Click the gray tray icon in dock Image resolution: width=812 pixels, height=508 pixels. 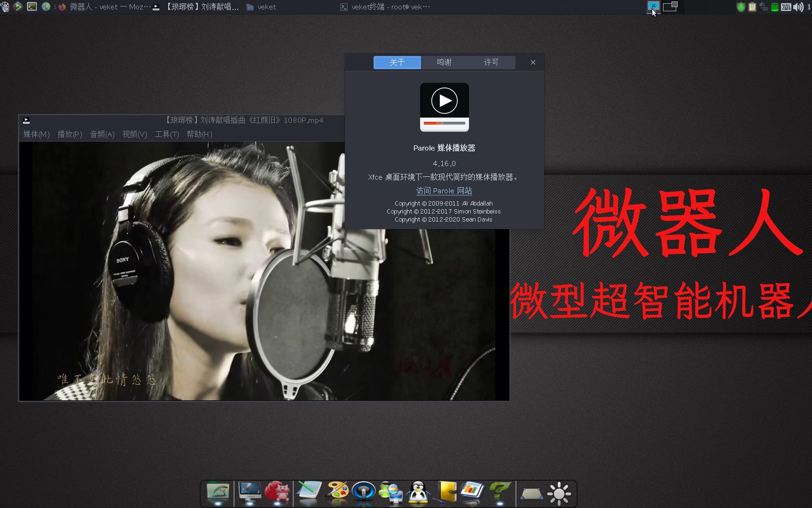click(532, 494)
